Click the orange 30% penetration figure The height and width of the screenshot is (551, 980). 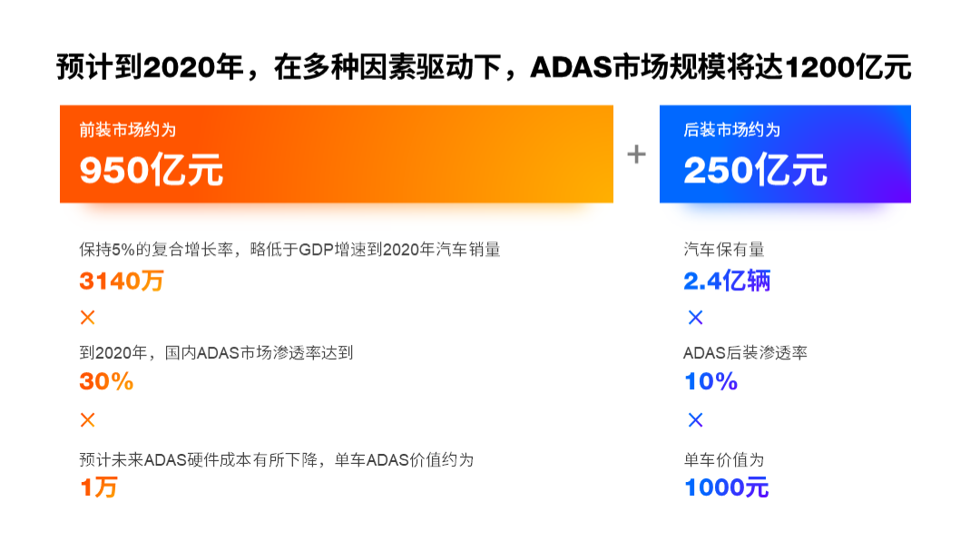[x=106, y=381]
